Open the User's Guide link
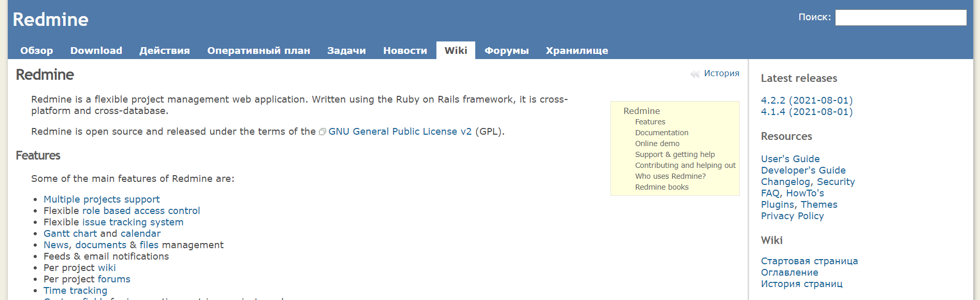Image resolution: width=980 pixels, height=300 pixels. coord(791,159)
